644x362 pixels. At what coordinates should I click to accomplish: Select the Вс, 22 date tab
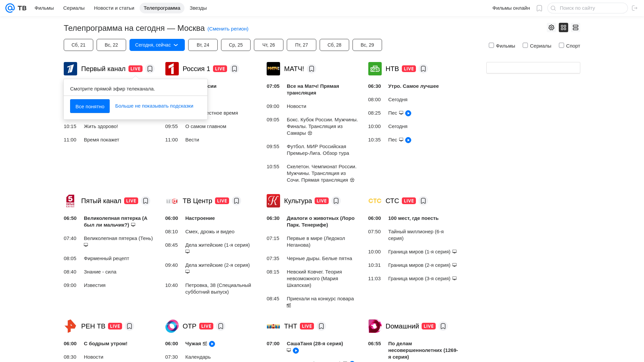click(x=111, y=45)
